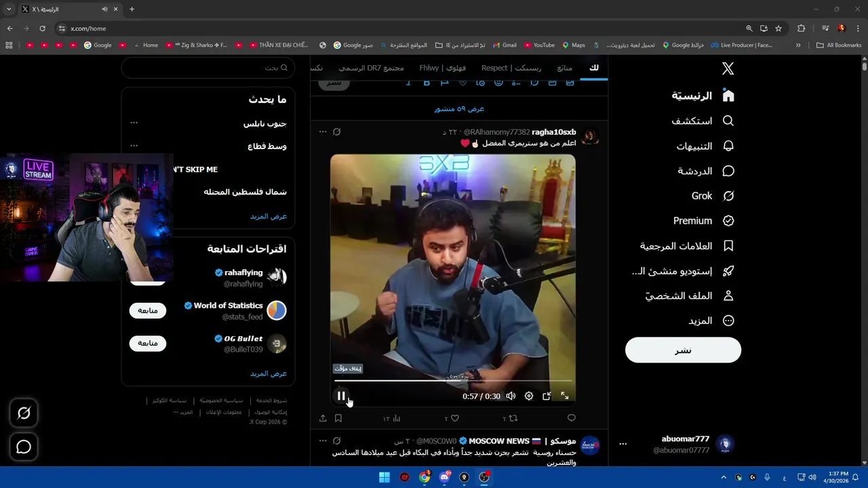Like ragha10sxb's post
This screenshot has width=868, height=488.
point(454,418)
